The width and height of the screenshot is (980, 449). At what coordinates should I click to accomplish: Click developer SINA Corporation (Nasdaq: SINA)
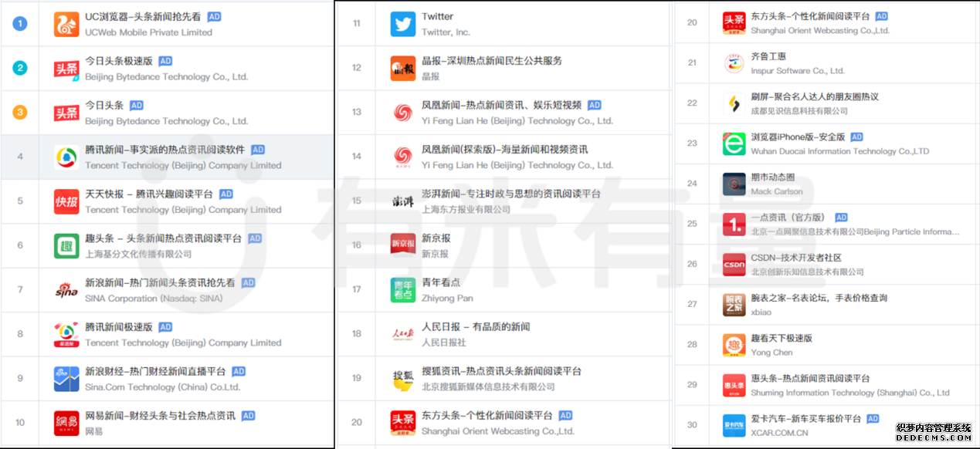coord(154,299)
